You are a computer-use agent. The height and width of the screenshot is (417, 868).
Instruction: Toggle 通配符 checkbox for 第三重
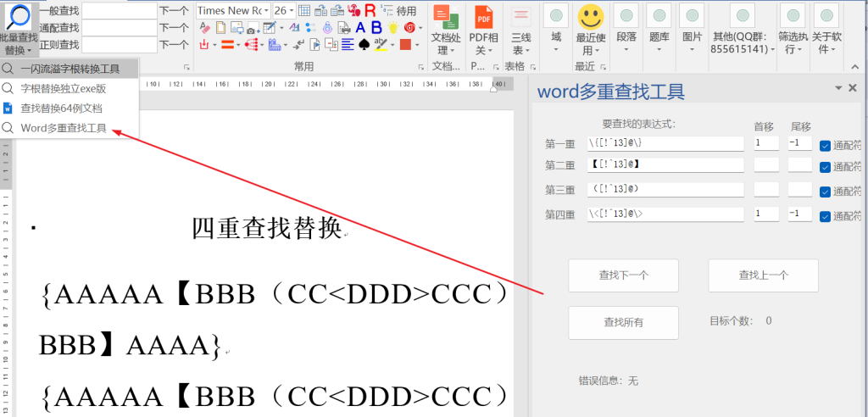(825, 192)
